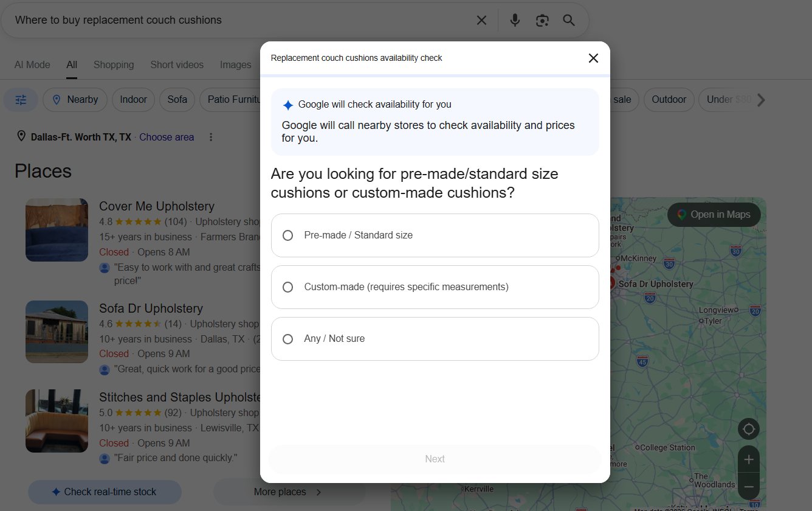Open search by image camera icon
The width and height of the screenshot is (812, 511).
click(542, 20)
